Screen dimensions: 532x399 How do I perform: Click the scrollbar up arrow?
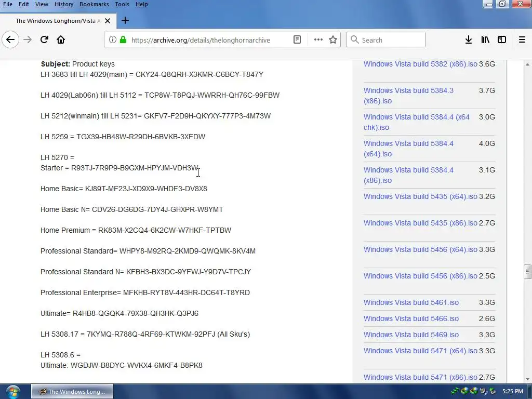527,64
